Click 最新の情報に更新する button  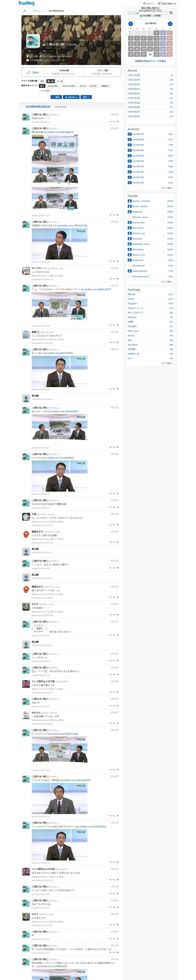150,8
